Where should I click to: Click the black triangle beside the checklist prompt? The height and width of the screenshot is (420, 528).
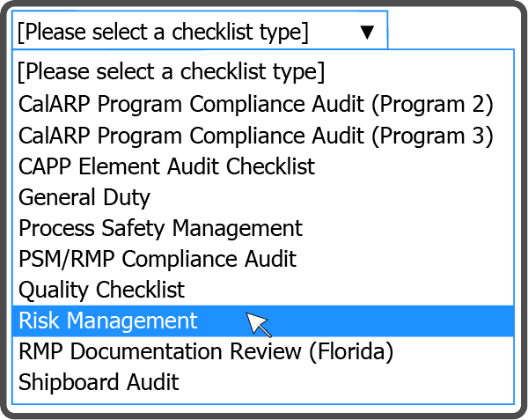point(367,33)
